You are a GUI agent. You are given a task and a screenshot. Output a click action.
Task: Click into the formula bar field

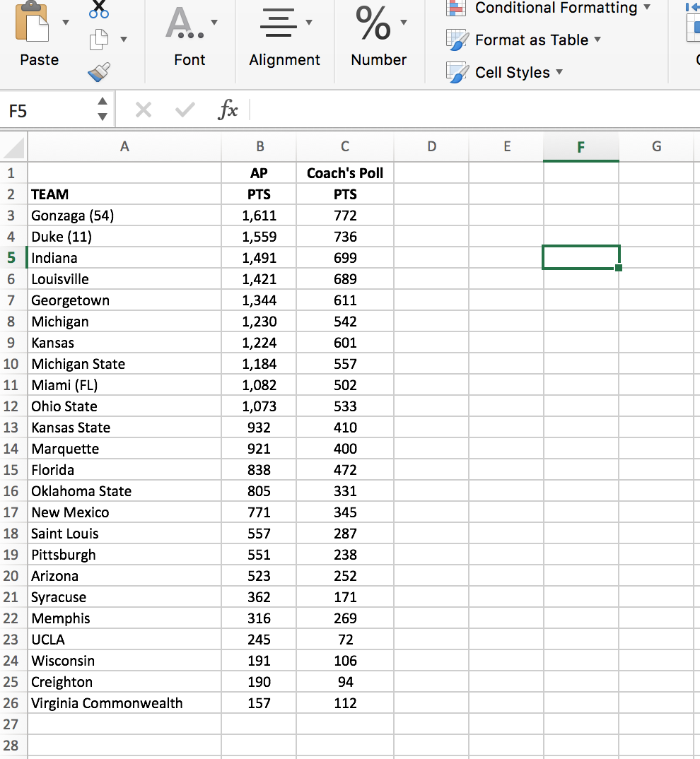tap(474, 110)
